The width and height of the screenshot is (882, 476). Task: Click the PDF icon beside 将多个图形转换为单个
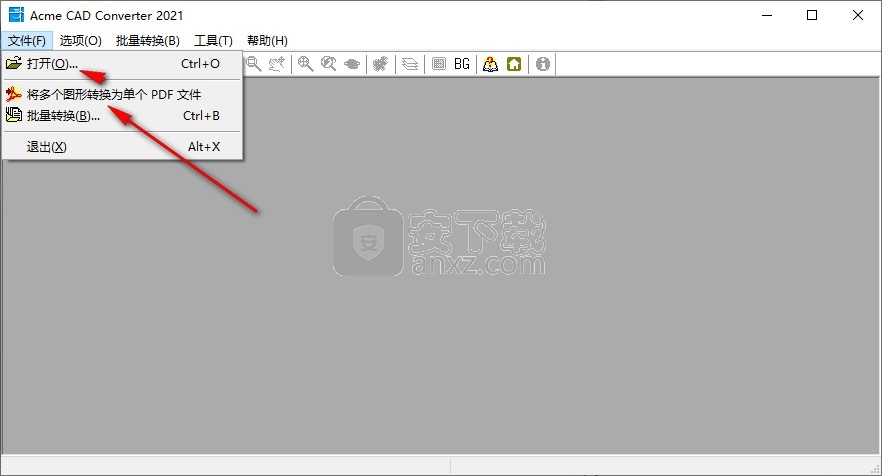pos(14,94)
